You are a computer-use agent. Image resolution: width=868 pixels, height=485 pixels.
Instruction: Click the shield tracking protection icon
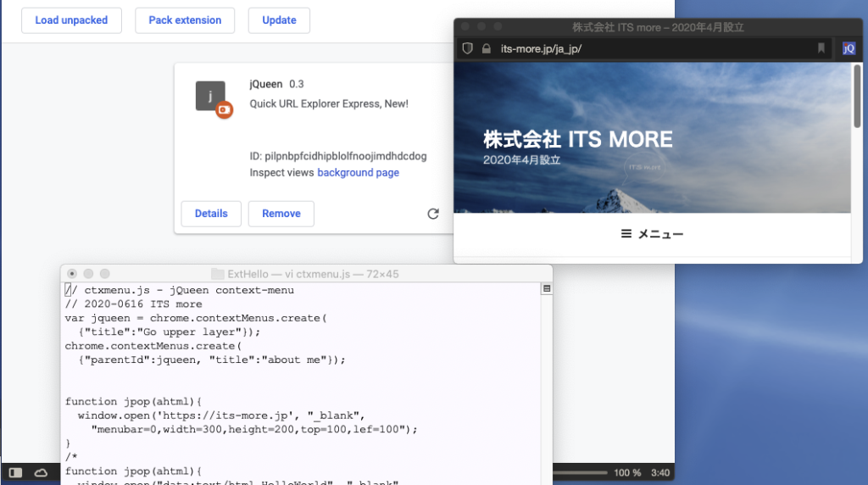(x=467, y=48)
